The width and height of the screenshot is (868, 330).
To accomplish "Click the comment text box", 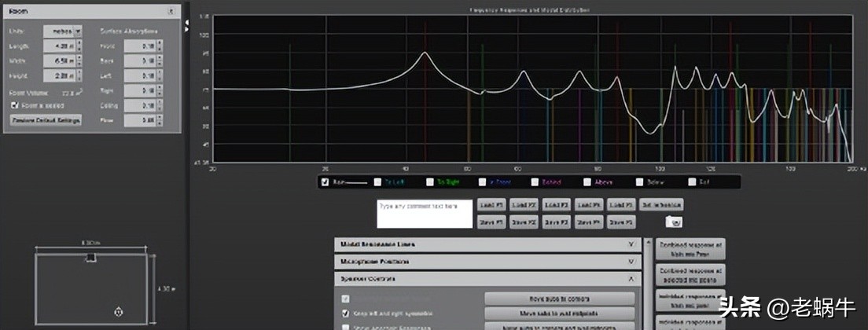I will (425, 214).
